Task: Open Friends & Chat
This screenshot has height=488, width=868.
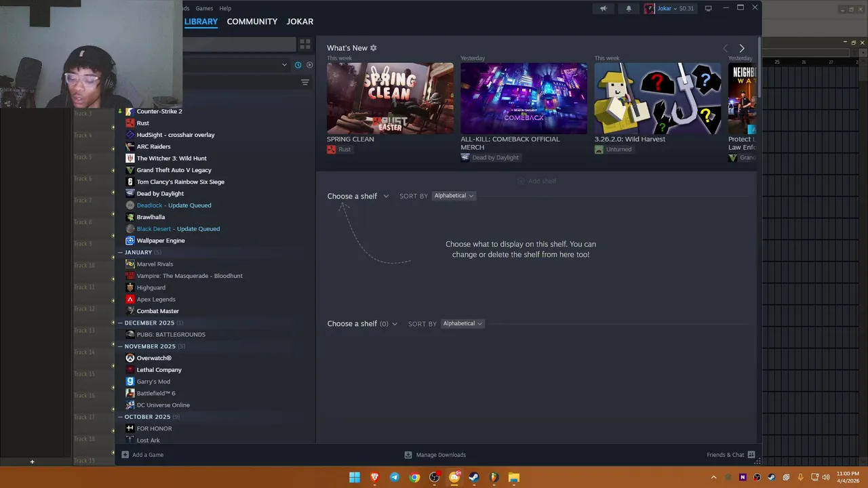Action: click(x=731, y=455)
